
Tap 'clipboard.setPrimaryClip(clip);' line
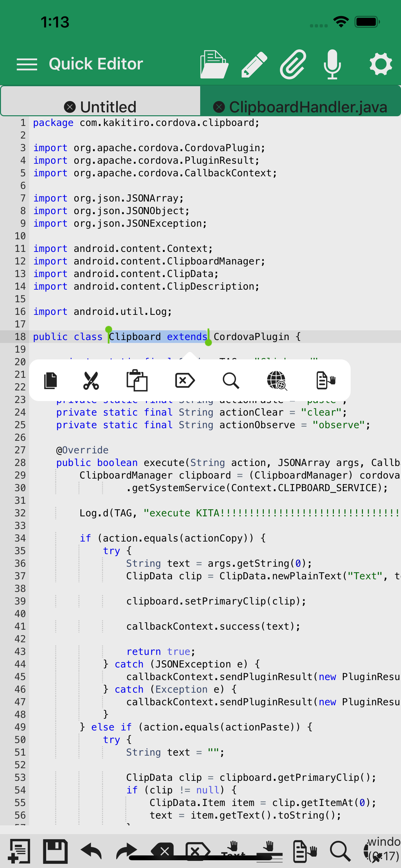point(216,601)
